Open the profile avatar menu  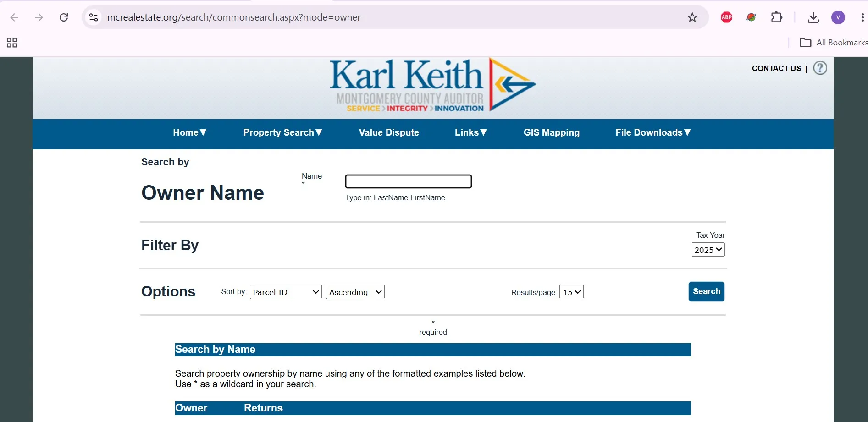(x=838, y=17)
